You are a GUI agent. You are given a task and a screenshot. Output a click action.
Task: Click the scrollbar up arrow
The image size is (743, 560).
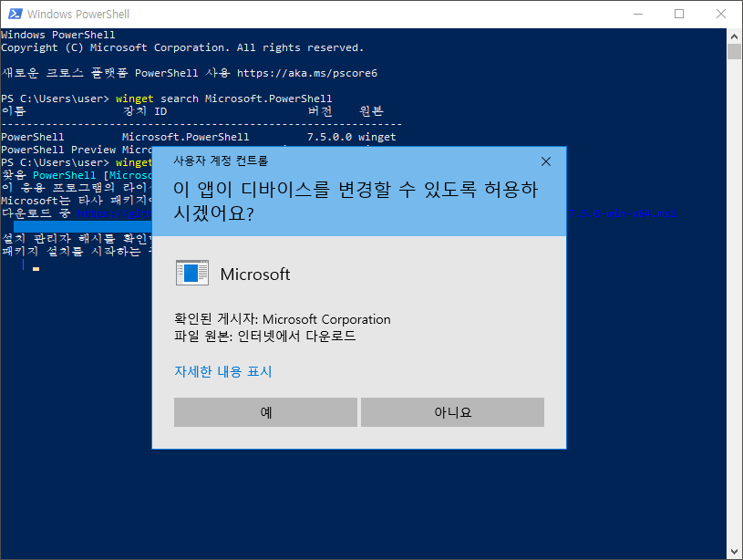pos(734,36)
